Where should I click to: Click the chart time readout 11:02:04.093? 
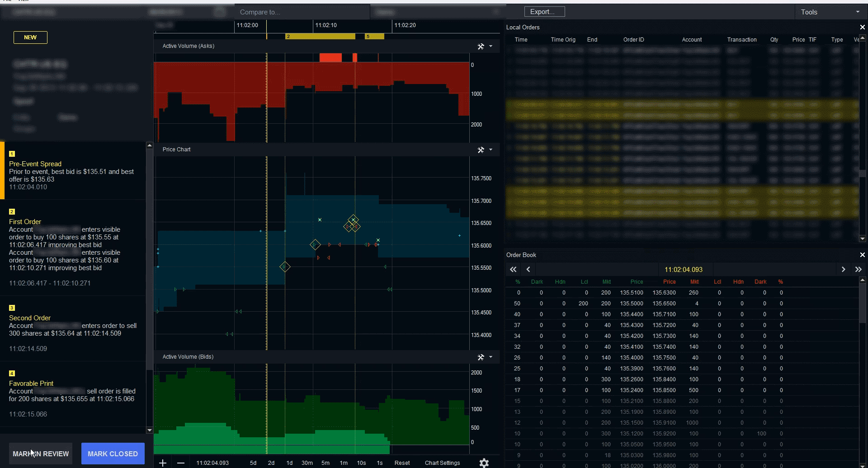click(x=212, y=463)
